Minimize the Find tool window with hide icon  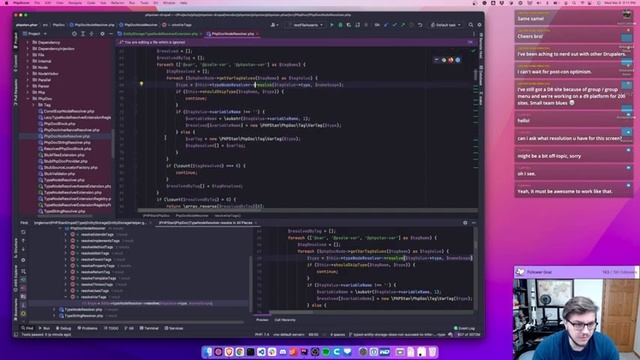point(473,223)
